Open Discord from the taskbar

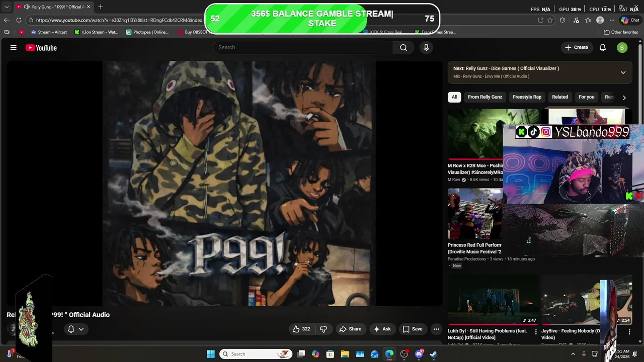(x=419, y=354)
